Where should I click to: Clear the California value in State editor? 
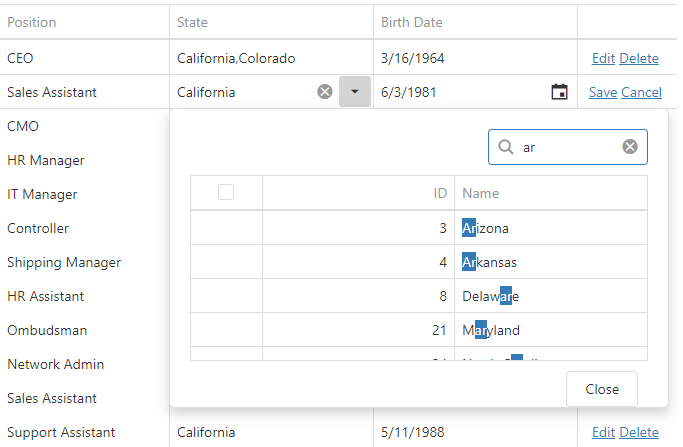pos(325,92)
